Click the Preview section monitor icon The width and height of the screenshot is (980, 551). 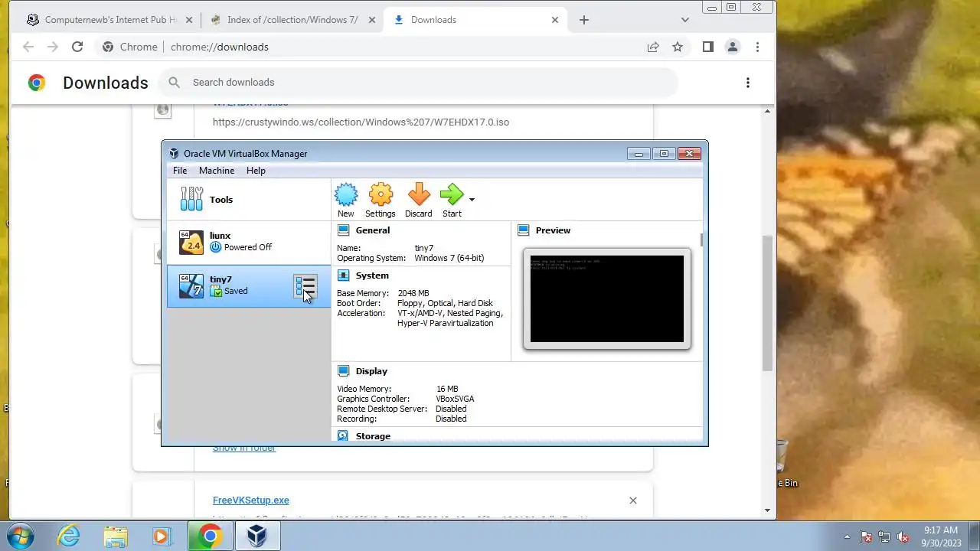coord(524,230)
